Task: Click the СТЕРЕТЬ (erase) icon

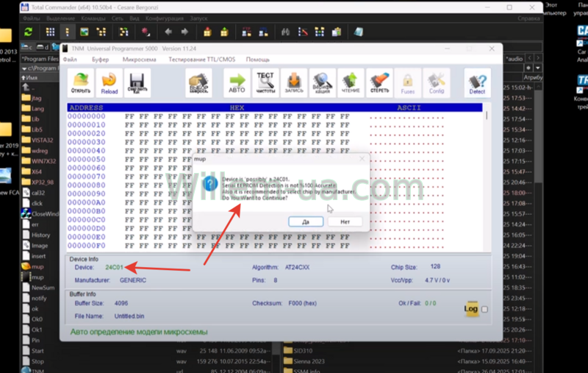Action: 379,82
